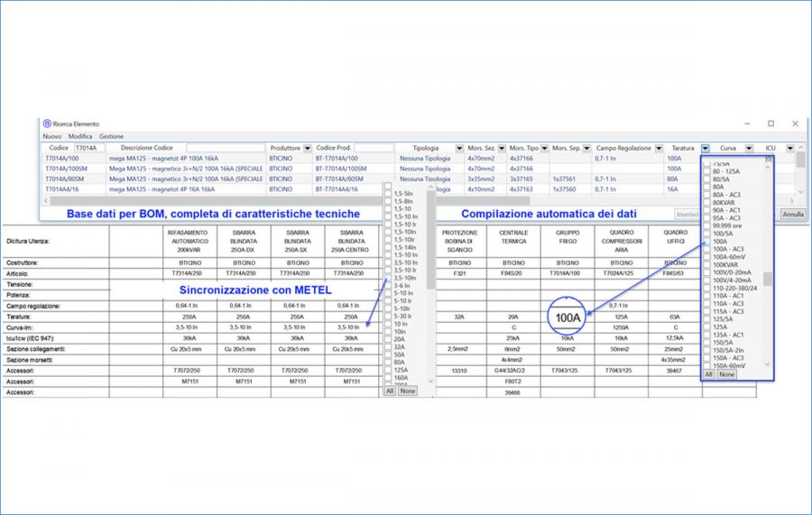Check the 99.999 ore option
This screenshot has width=812, height=515.
(706, 225)
